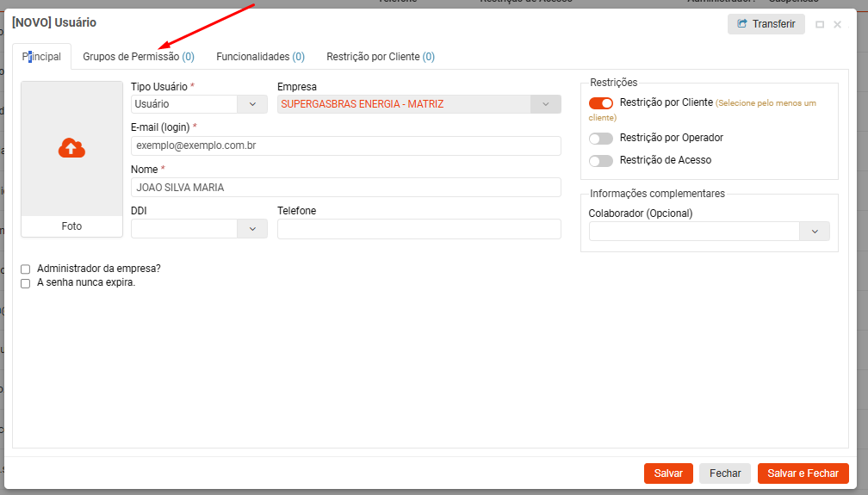Toggle Restrição por Cliente switch off
Viewport: 868px width, 495px height.
tap(601, 103)
